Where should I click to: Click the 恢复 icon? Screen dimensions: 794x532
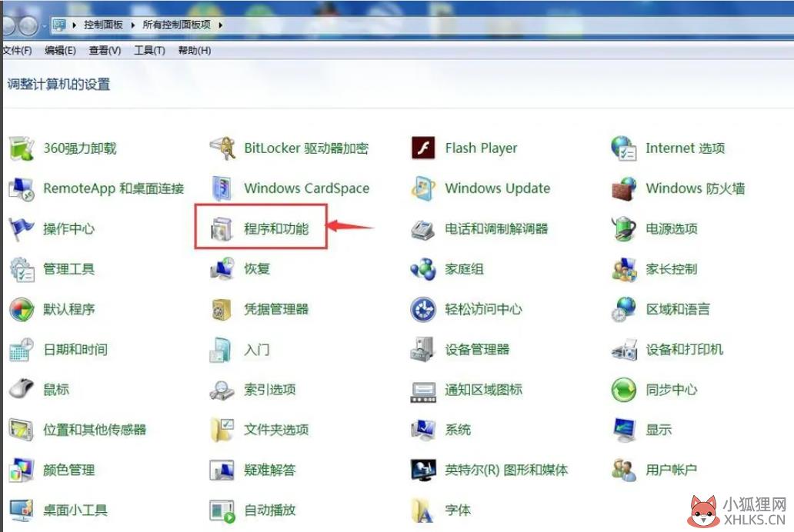point(222,269)
